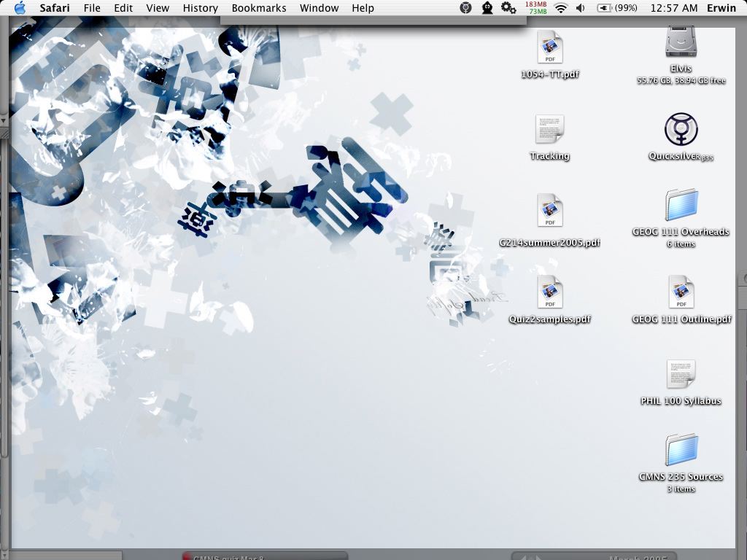Select the Quicksilver application icon on desktop
747x560 pixels.
(x=681, y=129)
